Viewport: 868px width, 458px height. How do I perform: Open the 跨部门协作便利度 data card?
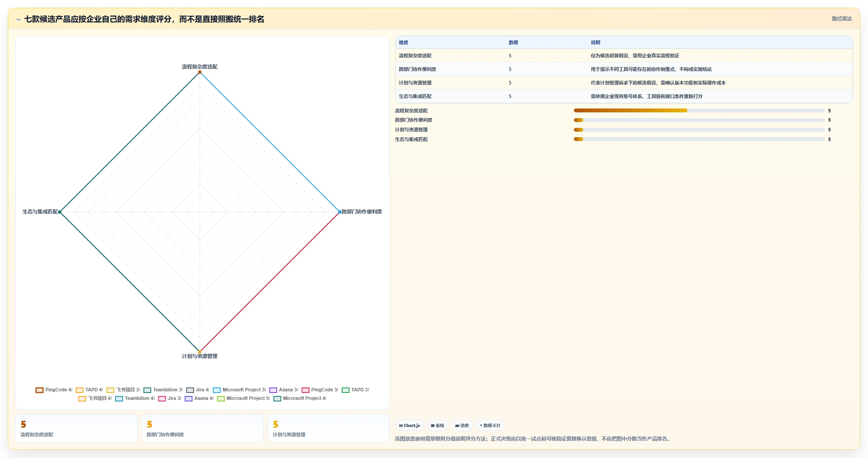202,428
